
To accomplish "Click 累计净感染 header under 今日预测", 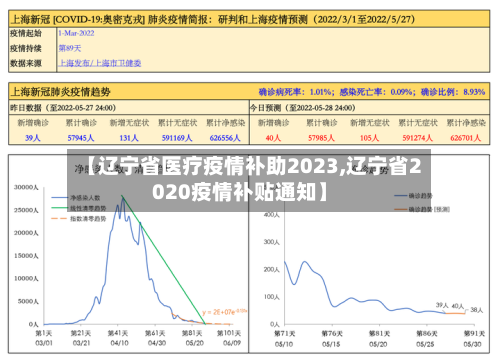I will (466, 123).
